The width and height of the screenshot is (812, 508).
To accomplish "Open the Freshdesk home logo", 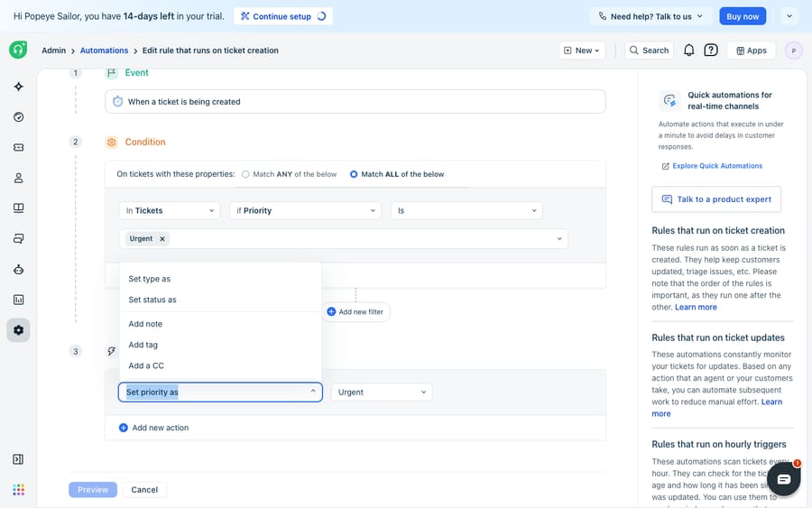I will click(x=18, y=50).
